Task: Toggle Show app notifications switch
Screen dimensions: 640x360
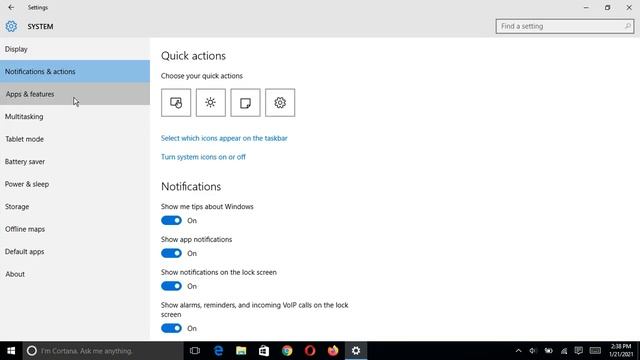Action: tap(171, 253)
